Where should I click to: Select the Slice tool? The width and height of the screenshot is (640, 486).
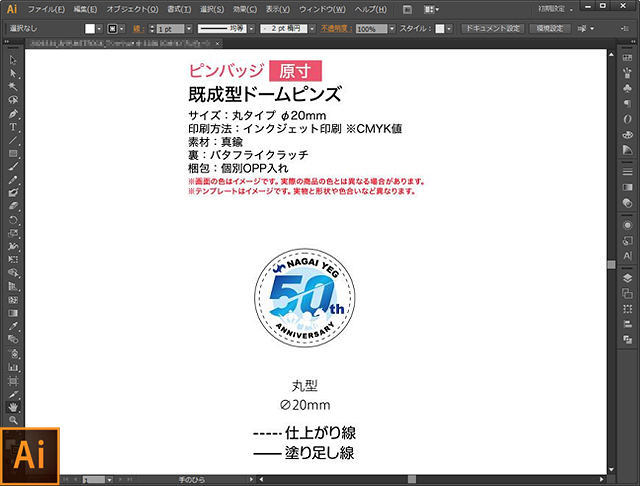pyautogui.click(x=13, y=394)
